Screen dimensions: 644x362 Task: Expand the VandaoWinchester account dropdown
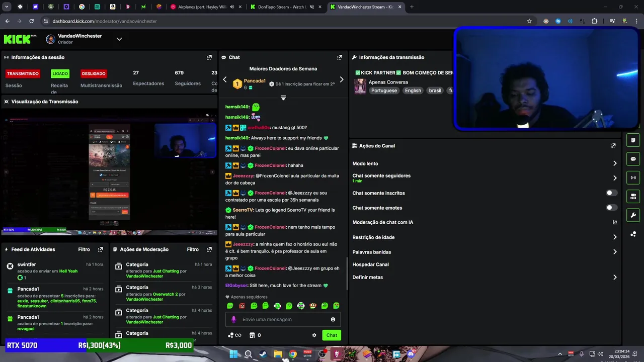pos(119,39)
